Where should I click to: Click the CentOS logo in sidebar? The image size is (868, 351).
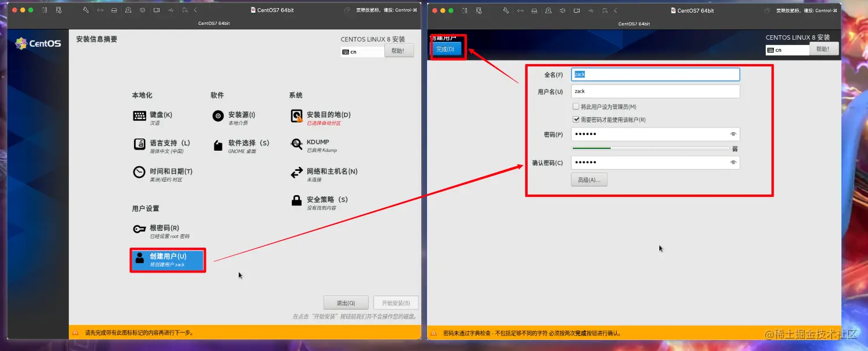pos(38,43)
